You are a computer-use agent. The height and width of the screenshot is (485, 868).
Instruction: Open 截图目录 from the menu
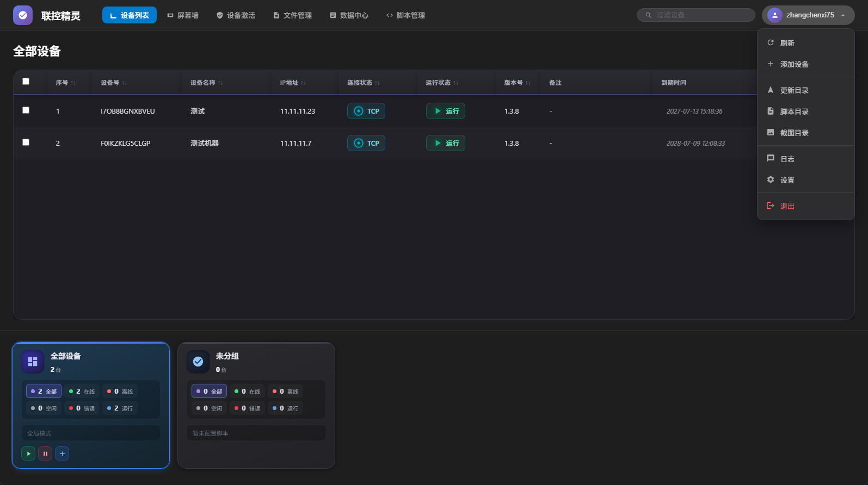806,133
